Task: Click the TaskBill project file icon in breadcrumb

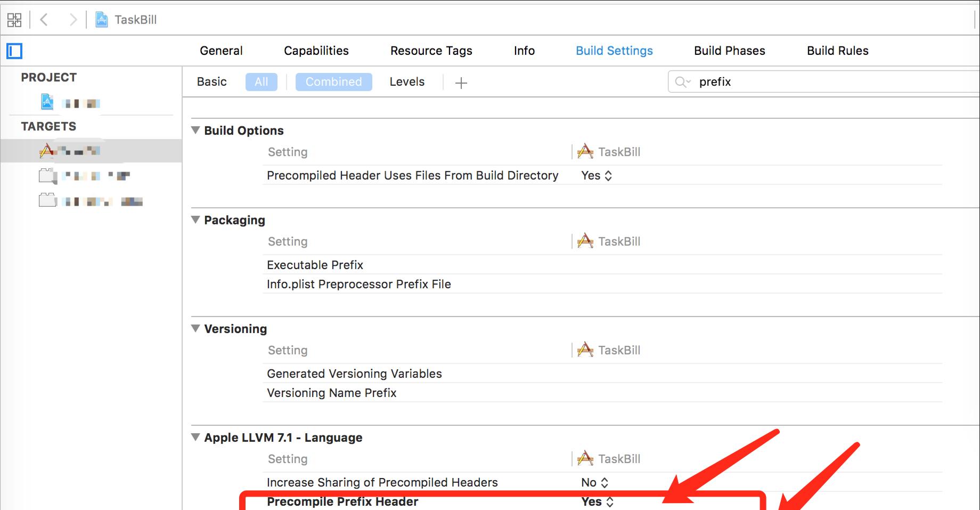Action: (x=101, y=20)
